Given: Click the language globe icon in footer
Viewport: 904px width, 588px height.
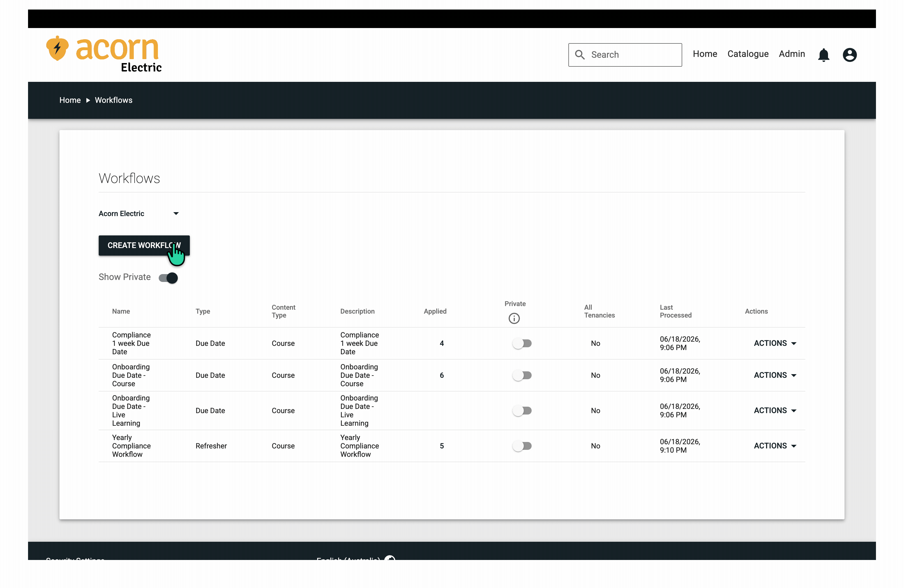Looking at the screenshot, I should [x=390, y=558].
